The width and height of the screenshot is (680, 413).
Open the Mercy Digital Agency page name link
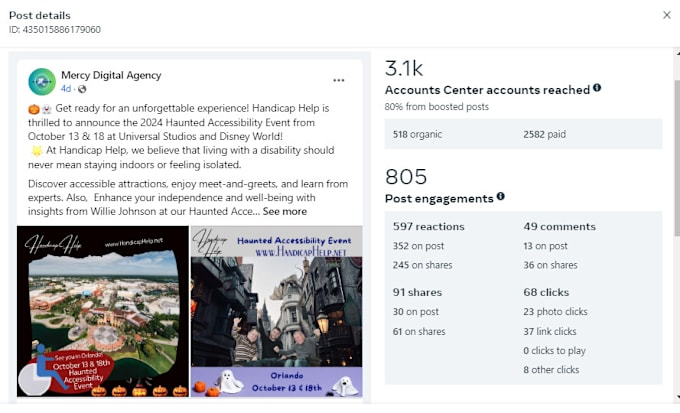pos(111,75)
